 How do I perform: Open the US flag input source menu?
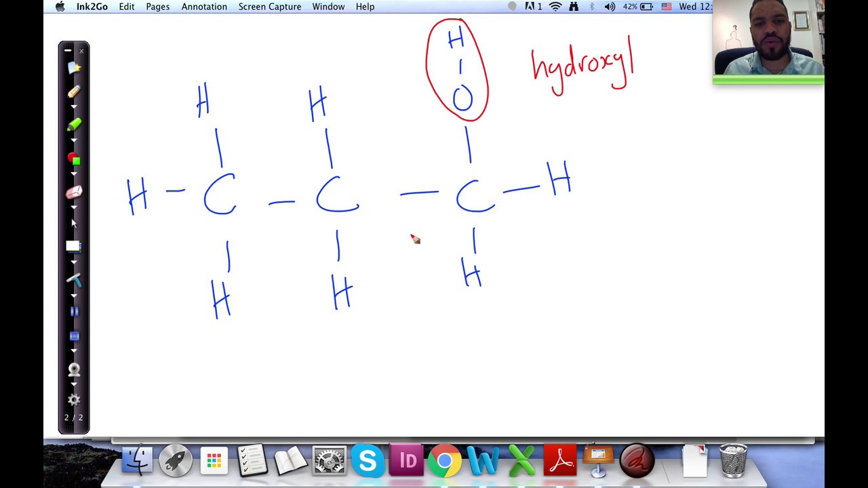666,7
